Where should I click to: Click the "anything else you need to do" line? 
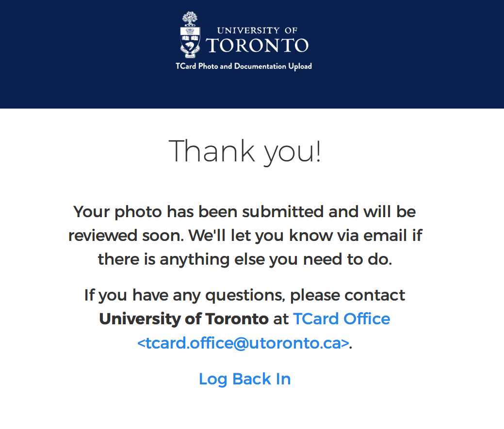coord(244,259)
